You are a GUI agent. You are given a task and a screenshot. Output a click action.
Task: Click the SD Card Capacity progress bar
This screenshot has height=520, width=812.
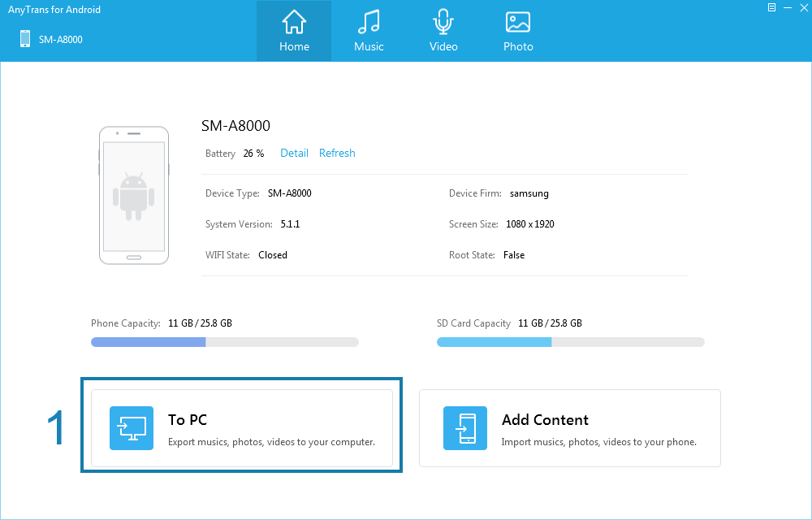point(571,342)
